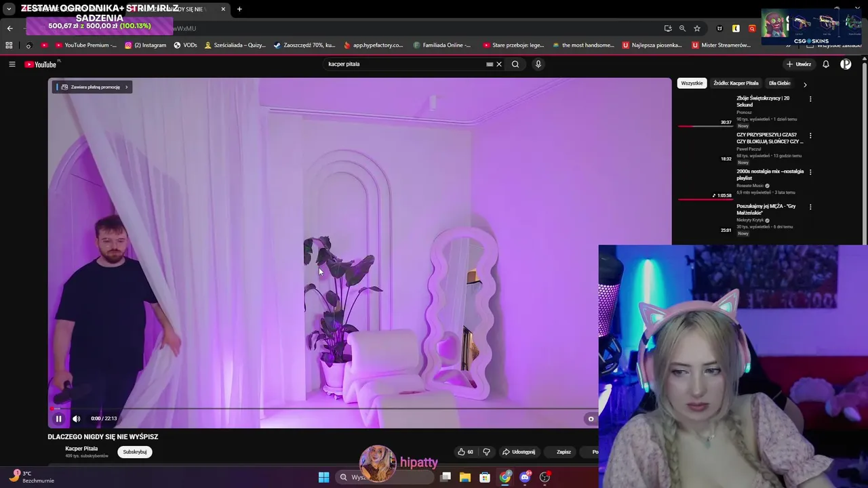This screenshot has height=488, width=868.
Task: Open the weather widget showing 3°C
Action: (31, 477)
